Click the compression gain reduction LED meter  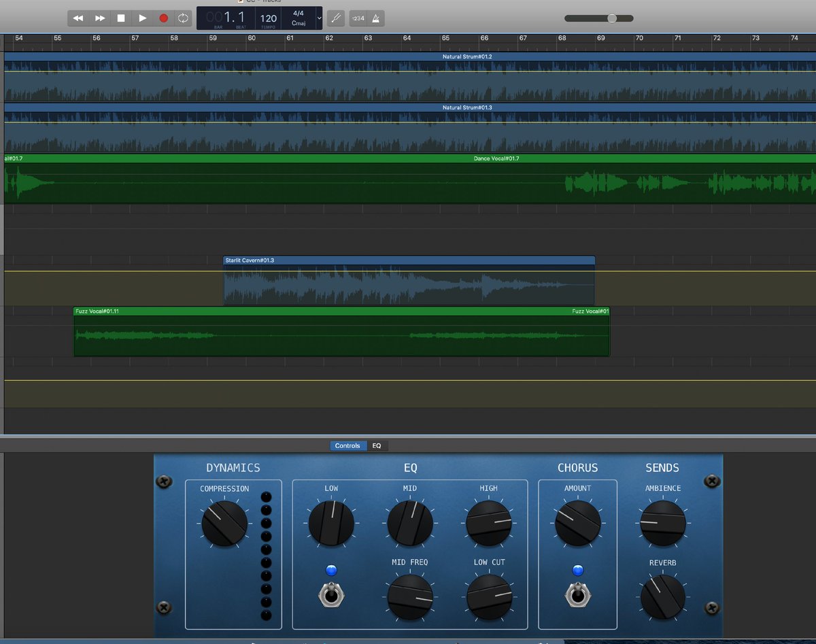(x=266, y=556)
